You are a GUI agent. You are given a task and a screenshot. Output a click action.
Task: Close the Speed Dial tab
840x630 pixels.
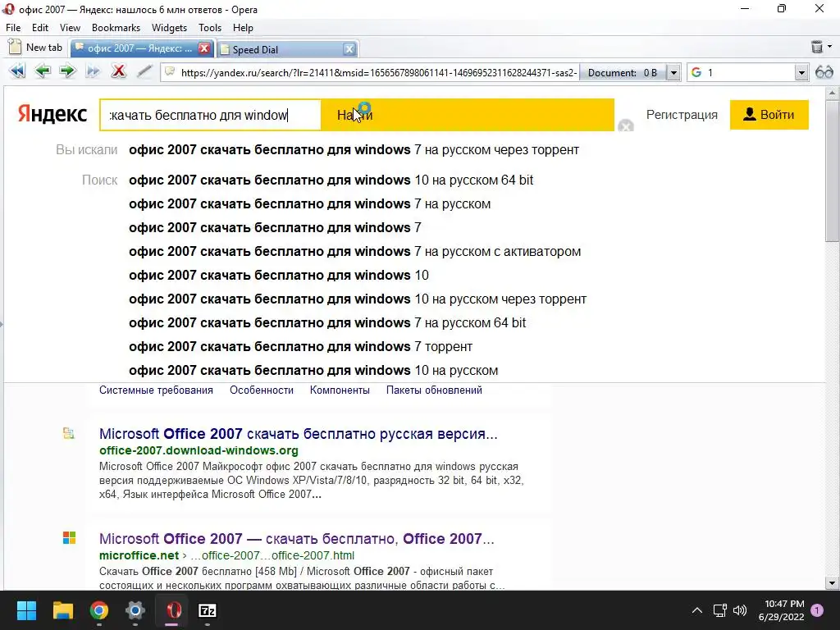tap(349, 49)
